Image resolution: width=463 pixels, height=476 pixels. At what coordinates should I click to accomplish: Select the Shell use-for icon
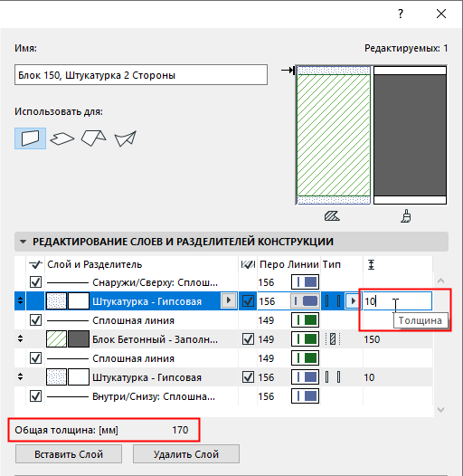[126, 138]
